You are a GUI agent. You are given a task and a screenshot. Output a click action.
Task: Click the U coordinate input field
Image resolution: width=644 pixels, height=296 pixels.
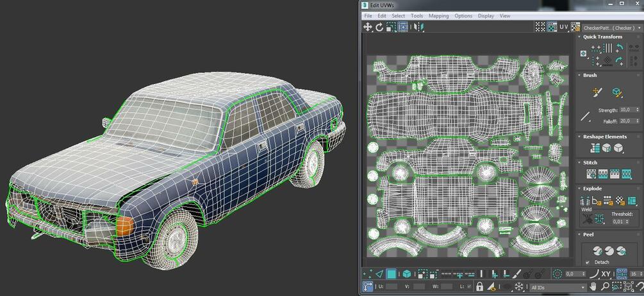392,286
